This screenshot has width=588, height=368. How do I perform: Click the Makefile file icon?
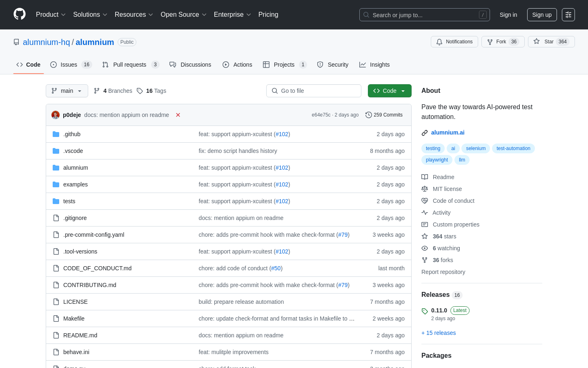tap(56, 319)
